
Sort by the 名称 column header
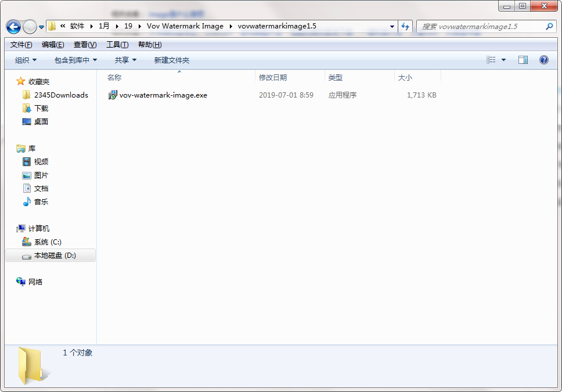(x=114, y=77)
